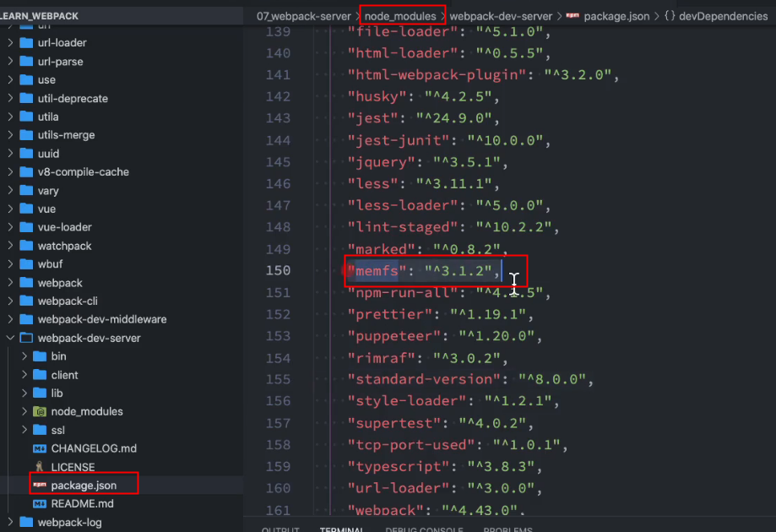Click the braces icon before devDependencies breadcrumb
This screenshot has width=776, height=532.
670,16
